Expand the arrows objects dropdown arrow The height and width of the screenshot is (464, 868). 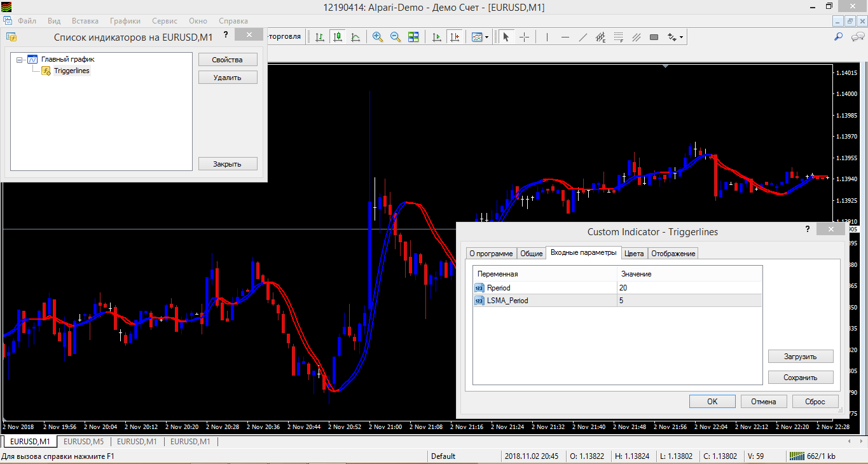click(x=681, y=37)
